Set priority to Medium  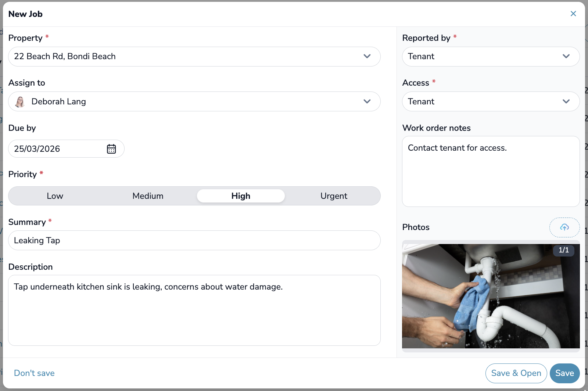click(x=148, y=196)
